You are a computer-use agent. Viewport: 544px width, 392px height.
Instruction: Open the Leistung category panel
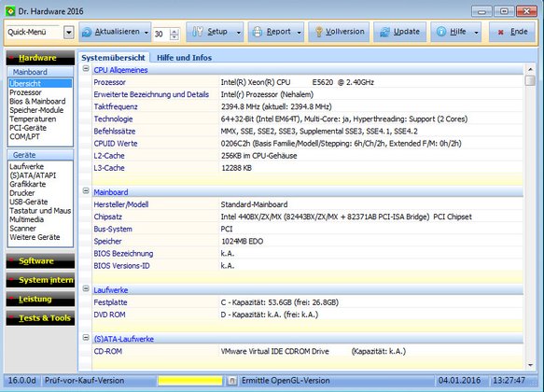[x=40, y=299]
